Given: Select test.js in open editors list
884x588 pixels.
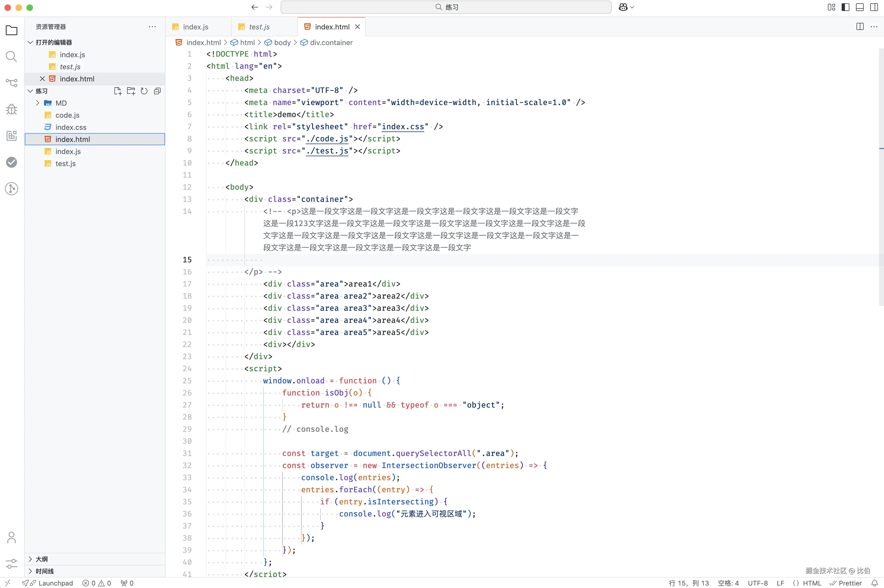Looking at the screenshot, I should click(95, 67).
